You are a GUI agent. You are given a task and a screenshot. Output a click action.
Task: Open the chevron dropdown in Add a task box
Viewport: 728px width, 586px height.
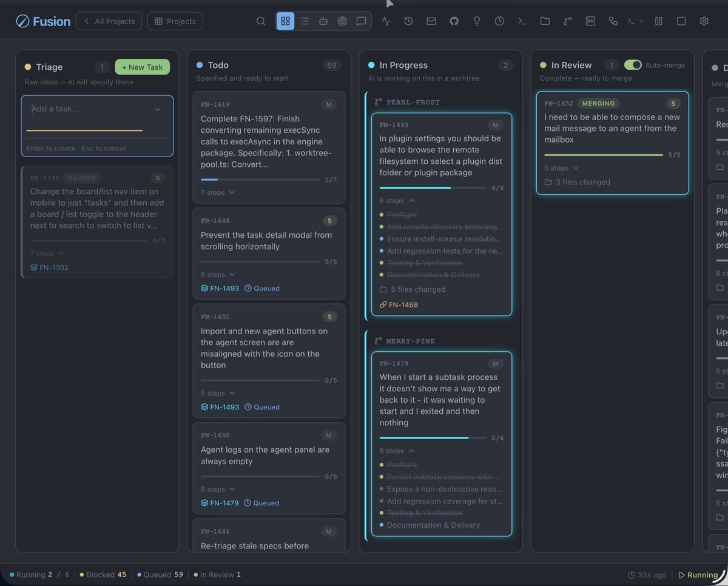pyautogui.click(x=158, y=110)
